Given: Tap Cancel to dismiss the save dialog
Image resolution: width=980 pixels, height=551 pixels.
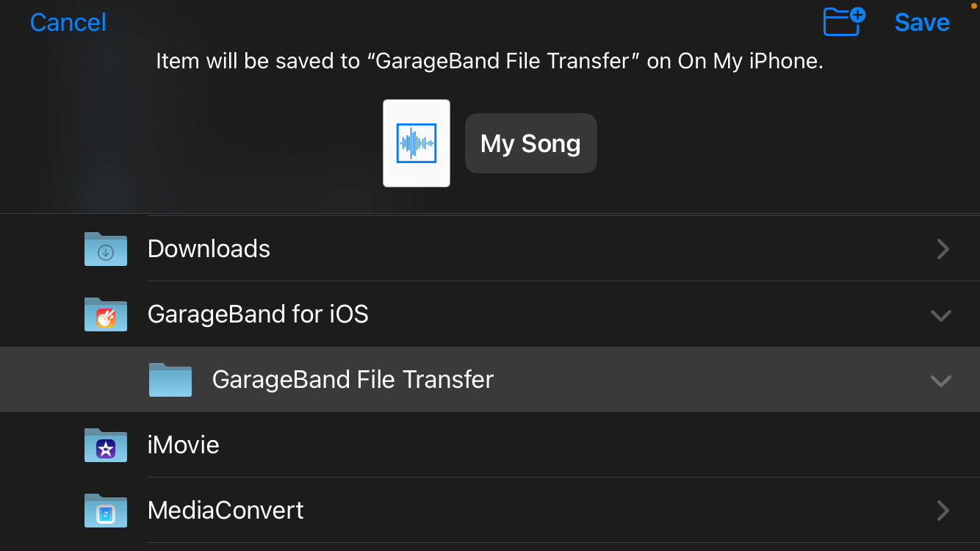Looking at the screenshot, I should pyautogui.click(x=67, y=22).
